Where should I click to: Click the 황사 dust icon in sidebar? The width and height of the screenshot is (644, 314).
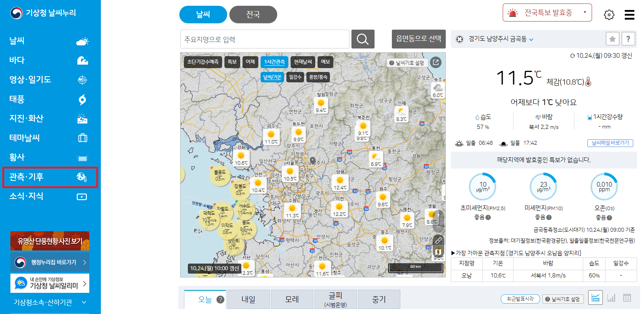point(82,158)
